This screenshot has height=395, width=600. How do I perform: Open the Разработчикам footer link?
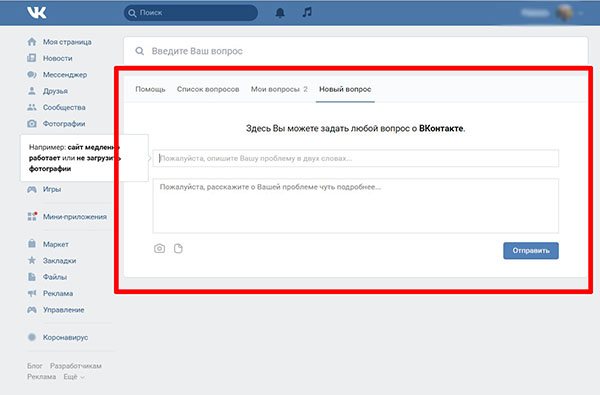coord(76,366)
